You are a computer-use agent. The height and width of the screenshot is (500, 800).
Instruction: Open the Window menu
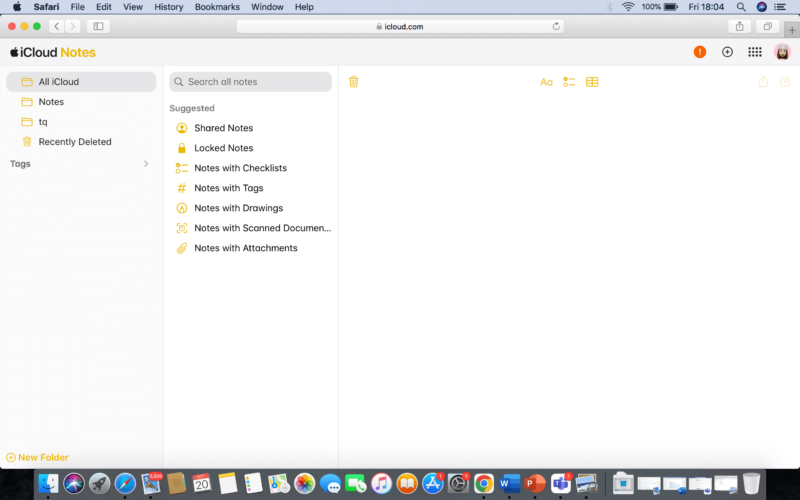pos(267,7)
